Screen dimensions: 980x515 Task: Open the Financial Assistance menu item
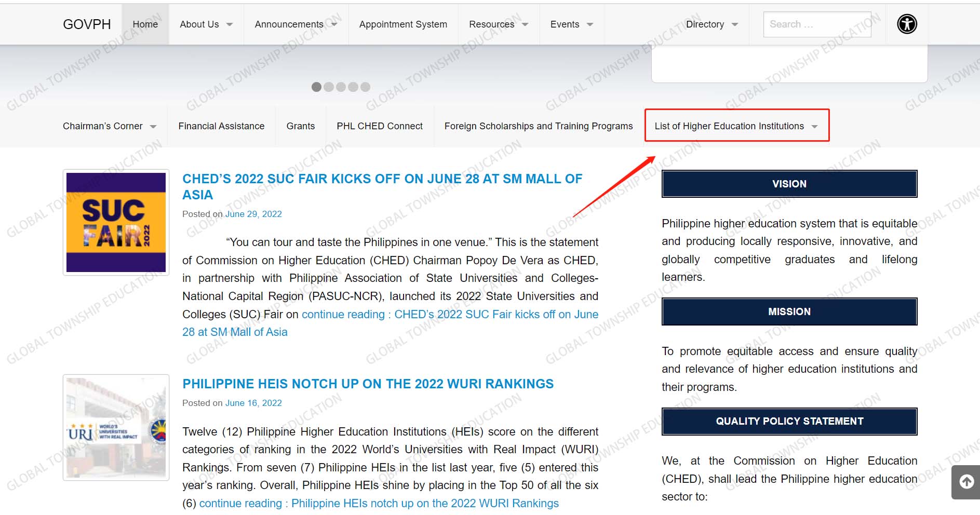(221, 126)
